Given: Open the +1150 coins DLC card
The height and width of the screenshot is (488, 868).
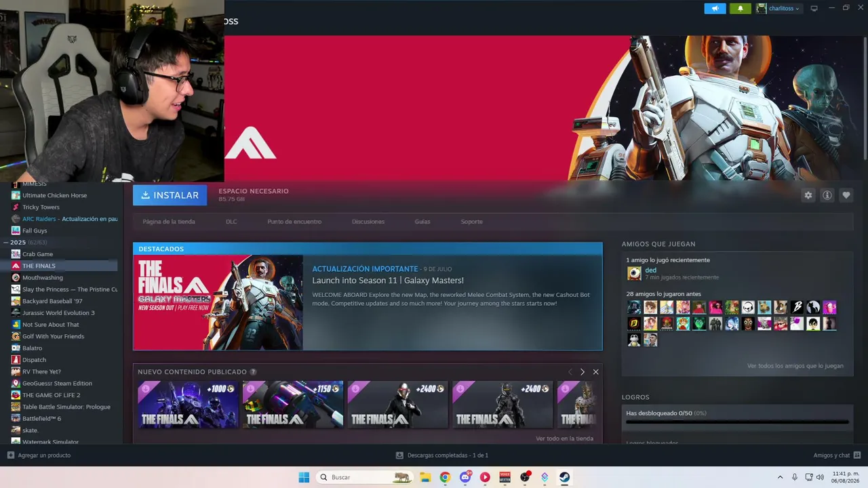Looking at the screenshot, I should point(293,405).
